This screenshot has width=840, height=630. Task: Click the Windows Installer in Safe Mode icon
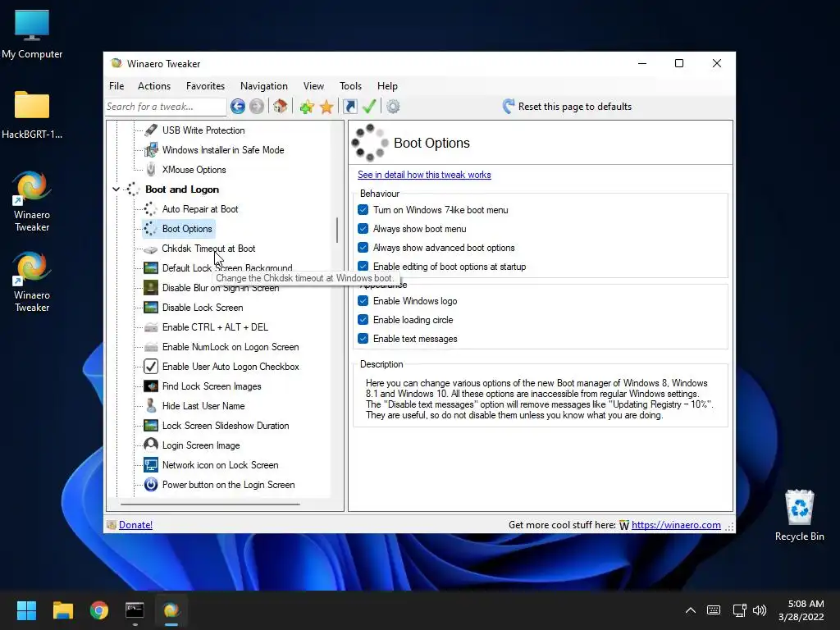pyautogui.click(x=151, y=150)
